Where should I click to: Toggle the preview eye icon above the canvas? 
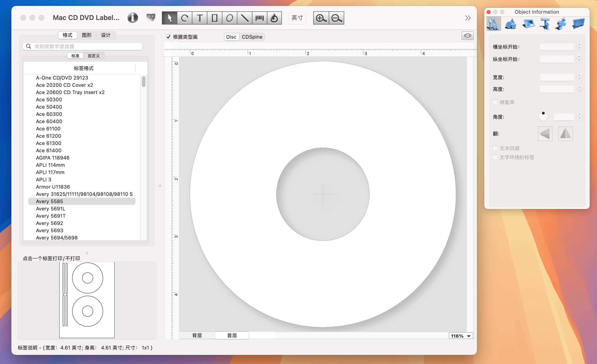(467, 36)
